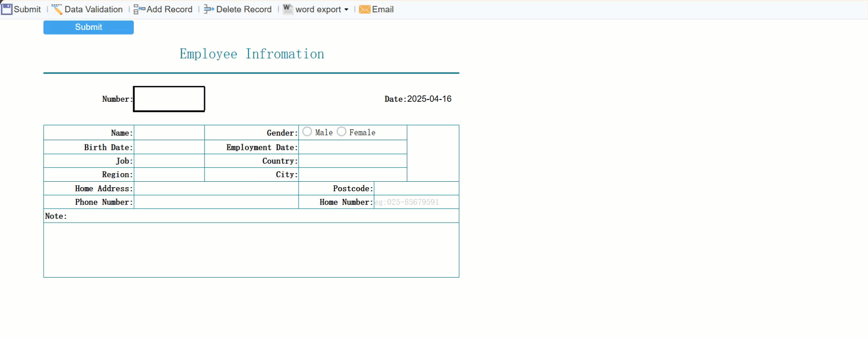The height and width of the screenshot is (338, 868).
Task: Click the Email envelope icon
Action: click(364, 10)
